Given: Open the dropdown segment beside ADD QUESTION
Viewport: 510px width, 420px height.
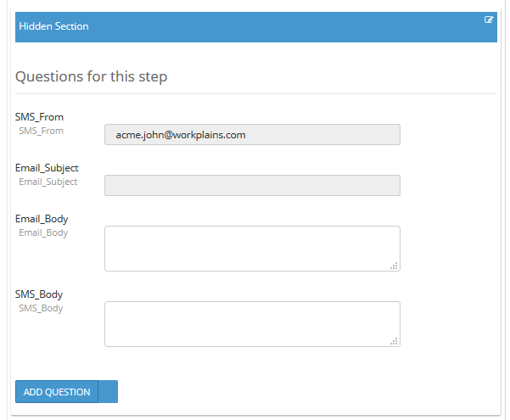Looking at the screenshot, I should pyautogui.click(x=108, y=392).
